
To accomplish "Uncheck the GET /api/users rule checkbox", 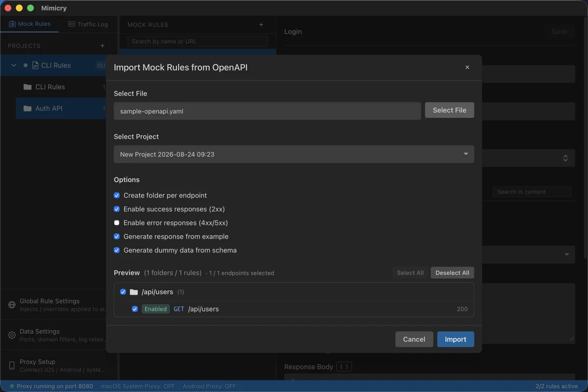I will tap(135, 309).
